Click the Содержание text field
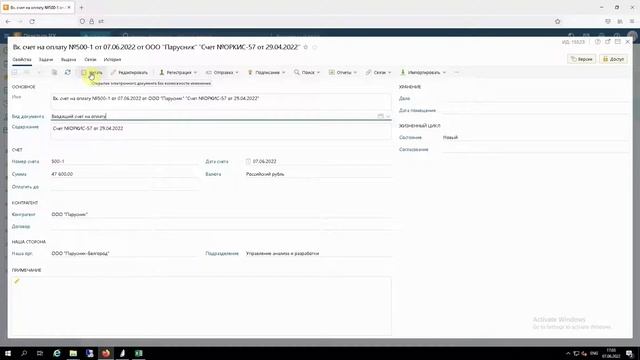The height and width of the screenshot is (360, 640). [221, 131]
